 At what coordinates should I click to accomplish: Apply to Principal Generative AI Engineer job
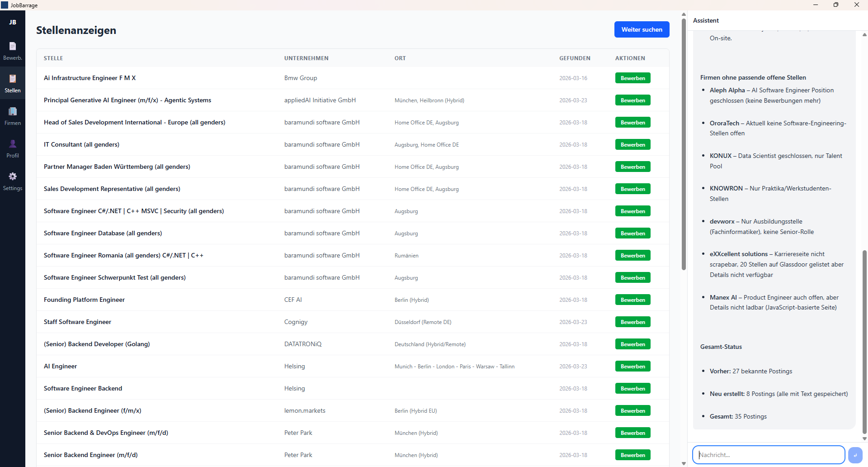[x=632, y=100]
